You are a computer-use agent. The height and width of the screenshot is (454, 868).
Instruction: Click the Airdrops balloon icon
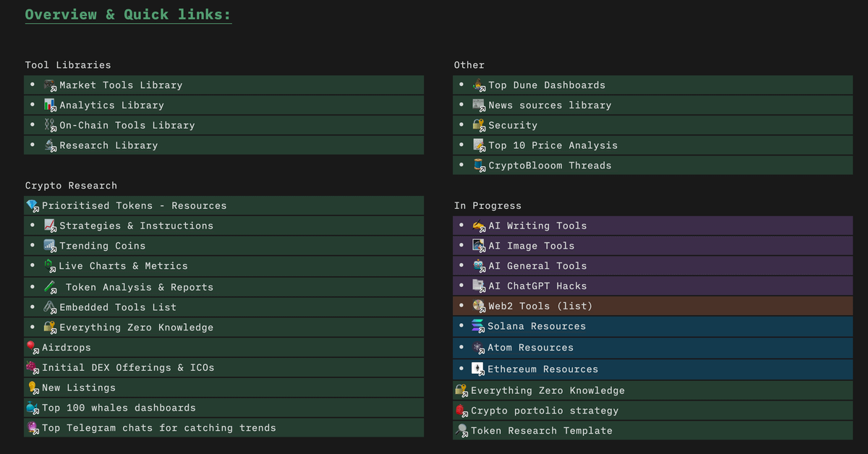tap(33, 348)
